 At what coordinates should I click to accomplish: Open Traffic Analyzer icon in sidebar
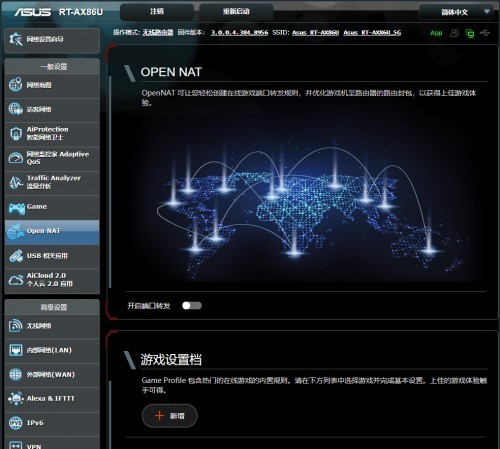(x=16, y=182)
